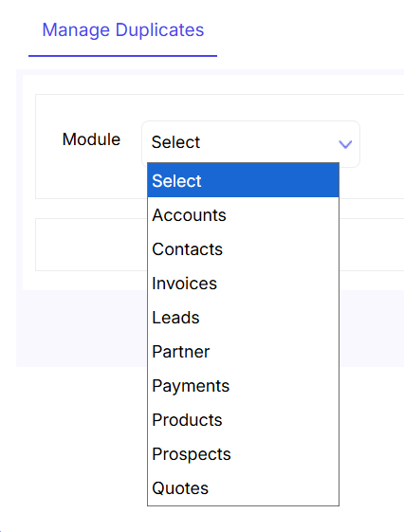Click the Module combo box showing Select

click(250, 144)
